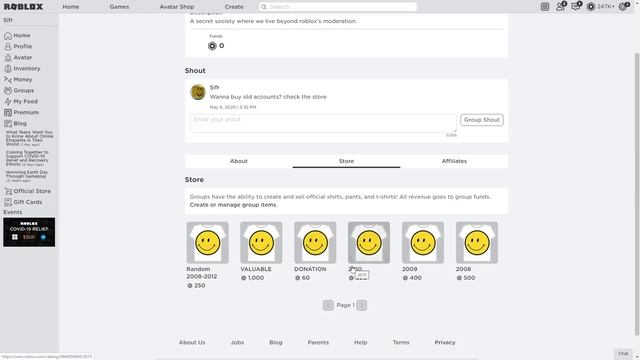Open the Chat panel button
The height and width of the screenshot is (360, 640).
click(x=623, y=354)
